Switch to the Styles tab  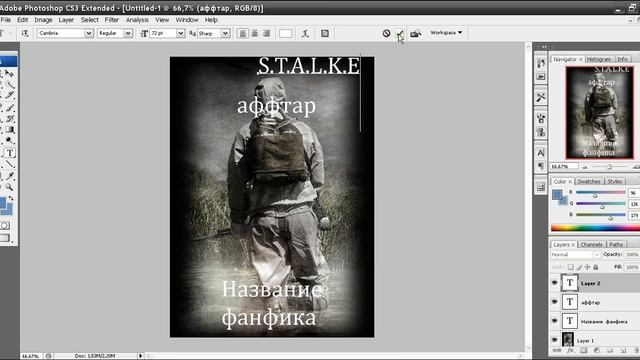[614, 181]
